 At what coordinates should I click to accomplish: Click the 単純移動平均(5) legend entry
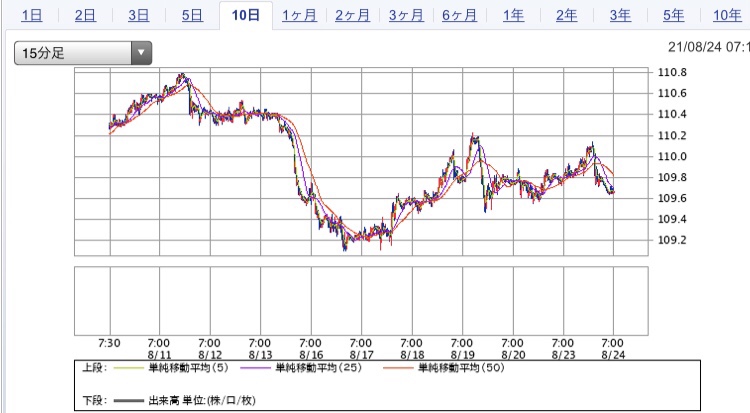[x=188, y=368]
